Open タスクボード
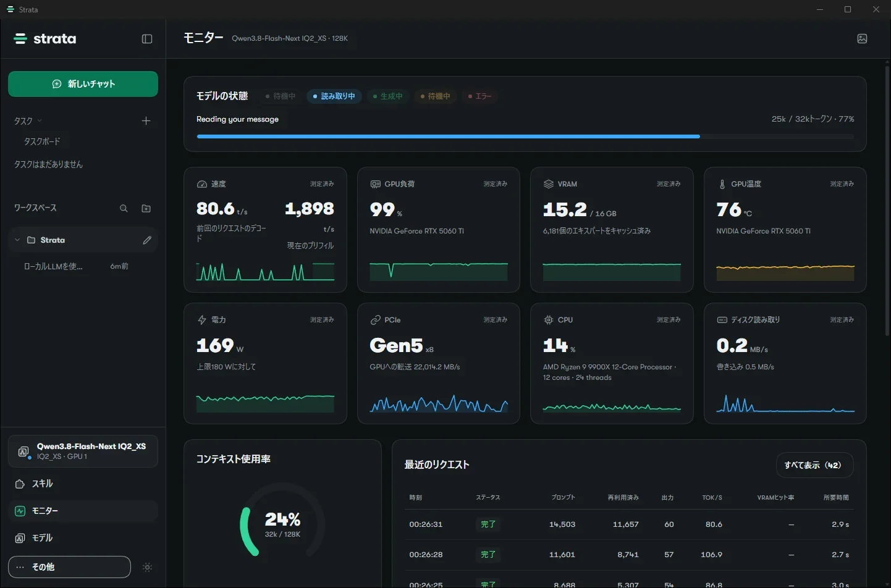Image resolution: width=891 pixels, height=588 pixels. pyautogui.click(x=42, y=141)
